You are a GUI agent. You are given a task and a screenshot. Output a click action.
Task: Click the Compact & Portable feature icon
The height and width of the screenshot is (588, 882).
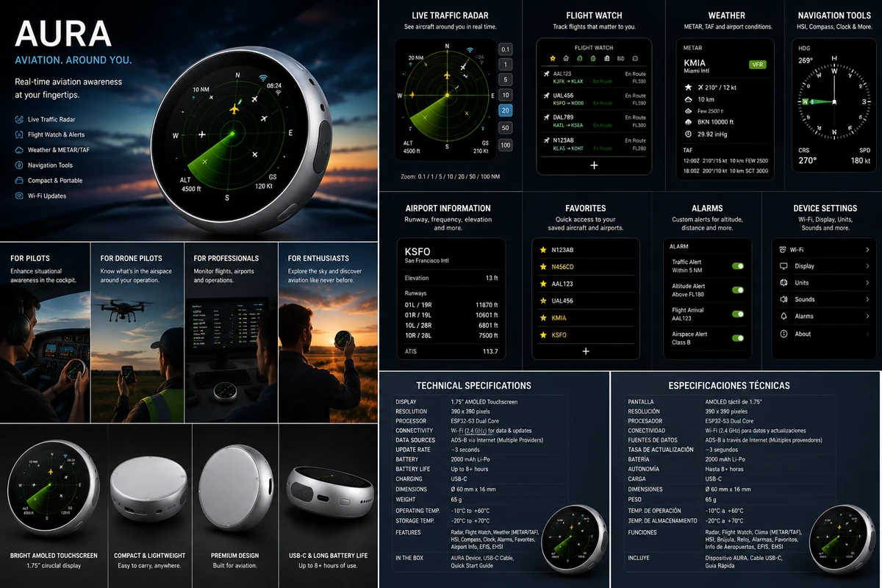(19, 181)
